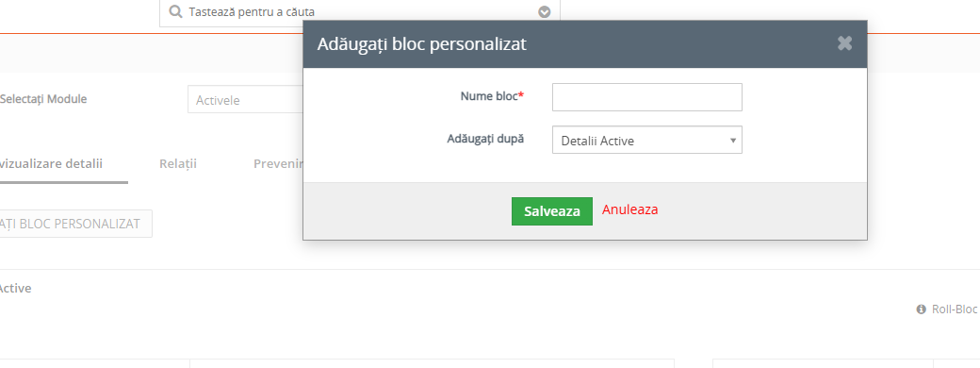Expand the search bar circular chevron
980x368 pixels.
(545, 12)
